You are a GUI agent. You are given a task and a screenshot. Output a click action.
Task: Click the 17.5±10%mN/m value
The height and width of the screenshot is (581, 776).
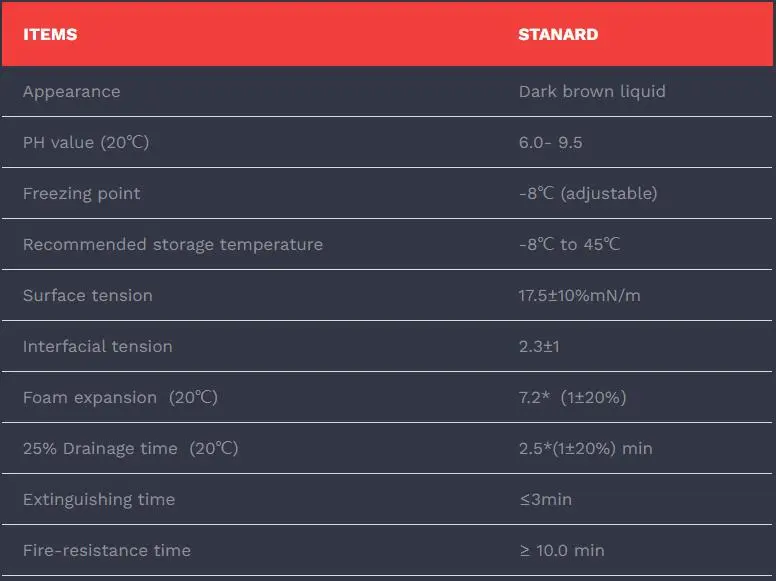click(580, 295)
